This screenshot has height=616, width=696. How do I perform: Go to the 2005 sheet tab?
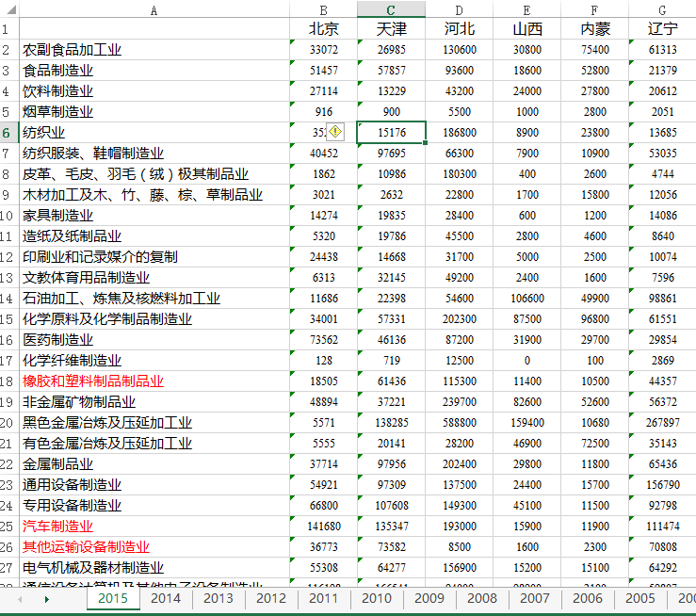[x=640, y=598]
